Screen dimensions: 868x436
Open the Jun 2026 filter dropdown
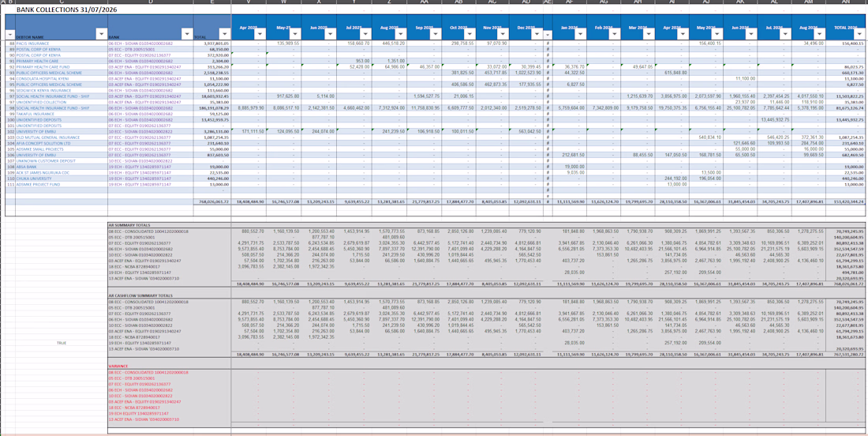tap(750, 34)
